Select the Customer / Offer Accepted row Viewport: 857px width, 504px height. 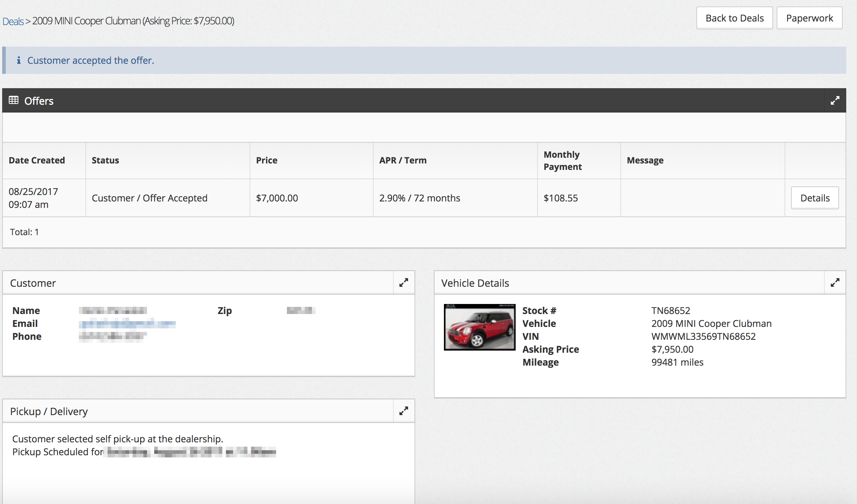tap(150, 198)
